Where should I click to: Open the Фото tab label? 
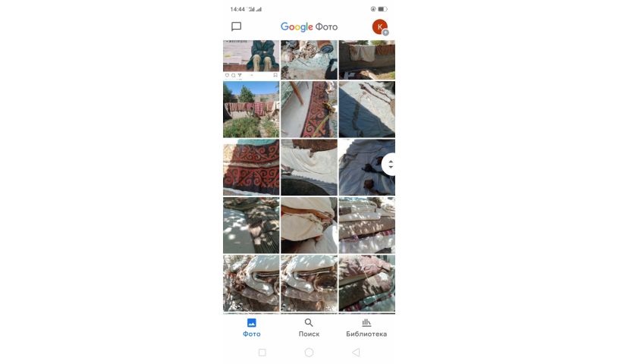252,334
